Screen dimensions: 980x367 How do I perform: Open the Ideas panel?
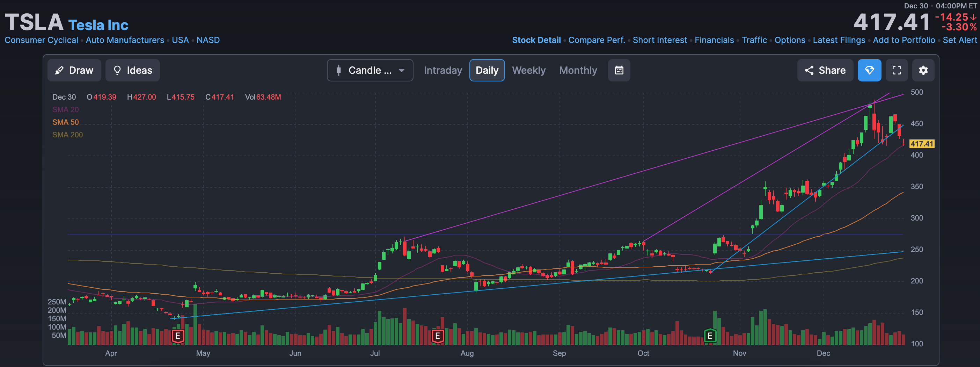coord(133,71)
